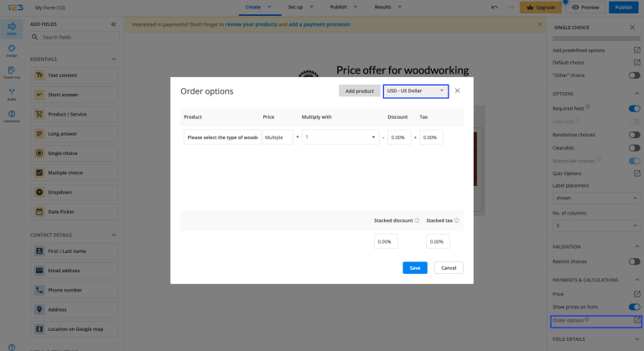This screenshot has height=351, width=644.
Task: Collapse Payments & Calculations section
Action: pos(636,280)
